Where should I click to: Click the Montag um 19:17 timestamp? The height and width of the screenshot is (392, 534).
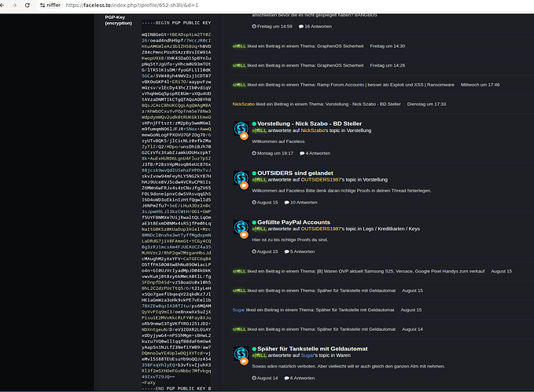(272, 153)
